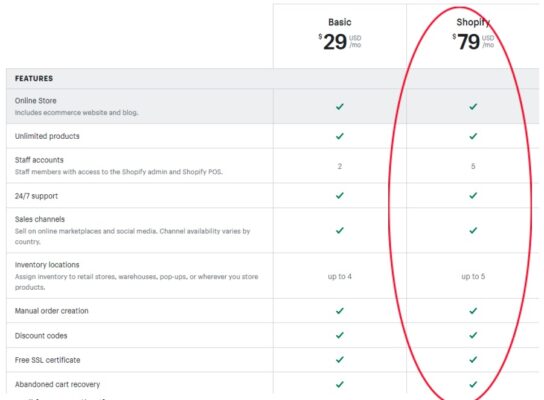
Task: Click the Shopify plan Abandoned cart recovery checkmark
Action: click(x=473, y=384)
